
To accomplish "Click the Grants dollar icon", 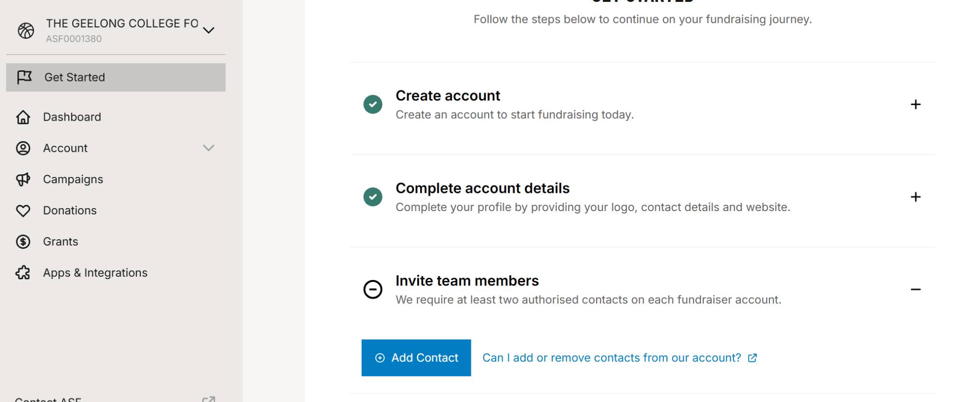I will pos(23,242).
